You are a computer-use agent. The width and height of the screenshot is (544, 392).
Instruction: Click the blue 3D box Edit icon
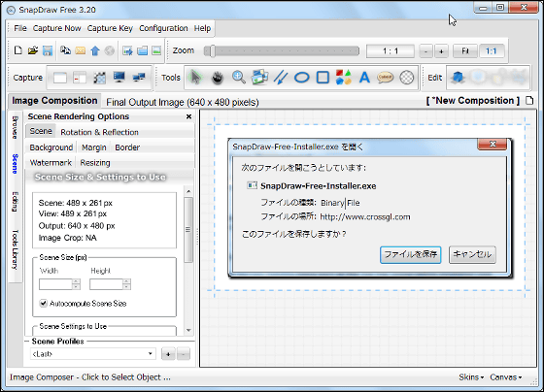[x=458, y=78]
